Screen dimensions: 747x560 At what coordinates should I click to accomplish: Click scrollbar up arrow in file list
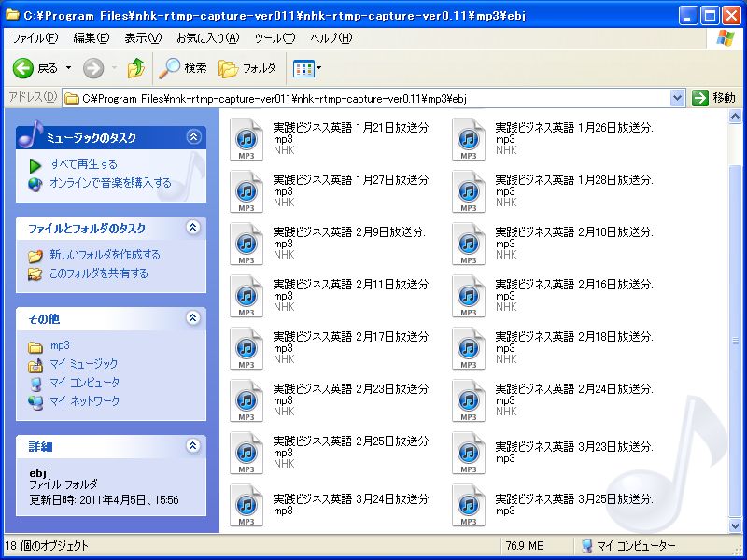(735, 116)
